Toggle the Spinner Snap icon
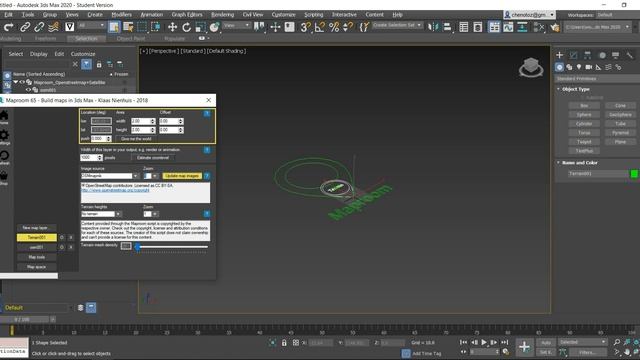Screen dimensions: 640x360 [348, 27]
